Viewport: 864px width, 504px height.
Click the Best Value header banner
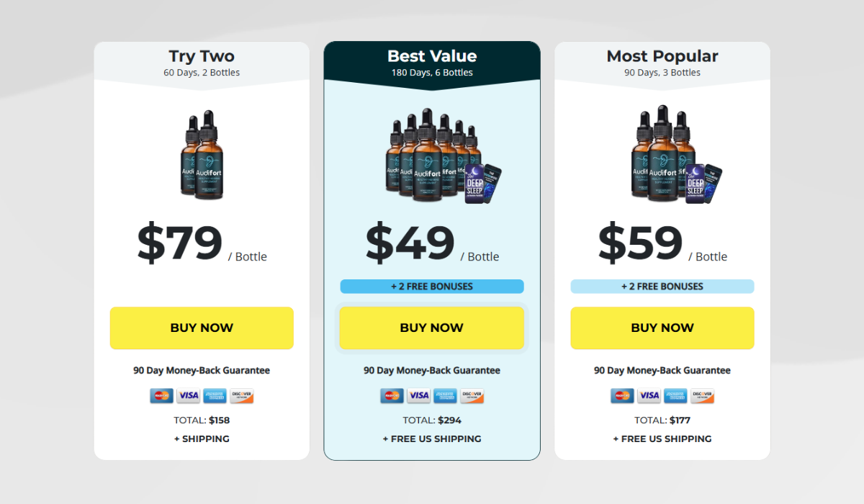tap(432, 63)
